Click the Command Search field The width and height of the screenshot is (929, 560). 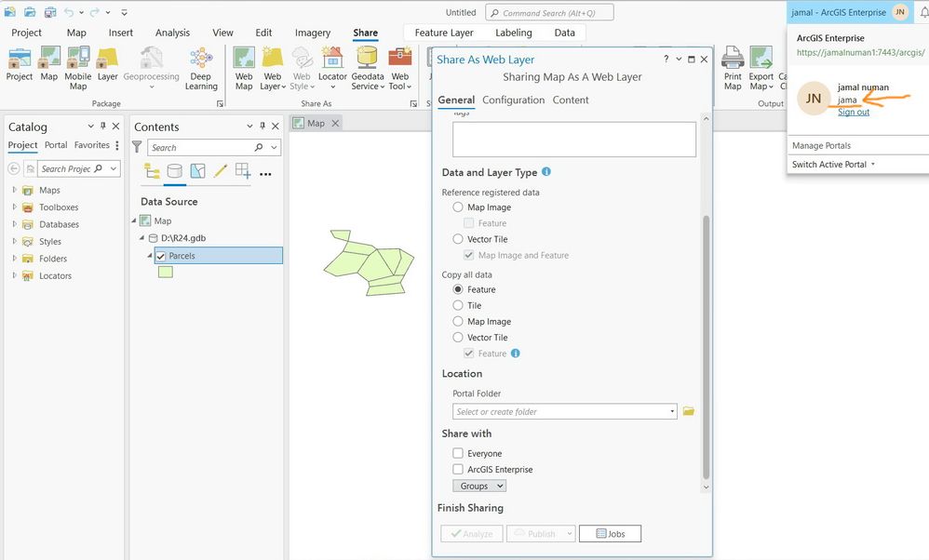pyautogui.click(x=549, y=12)
